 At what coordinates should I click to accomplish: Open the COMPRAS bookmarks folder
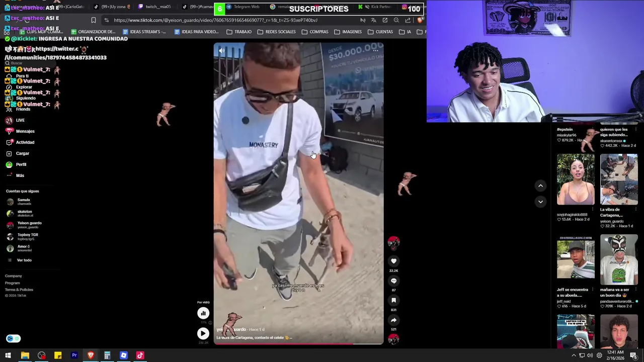[x=315, y=32]
